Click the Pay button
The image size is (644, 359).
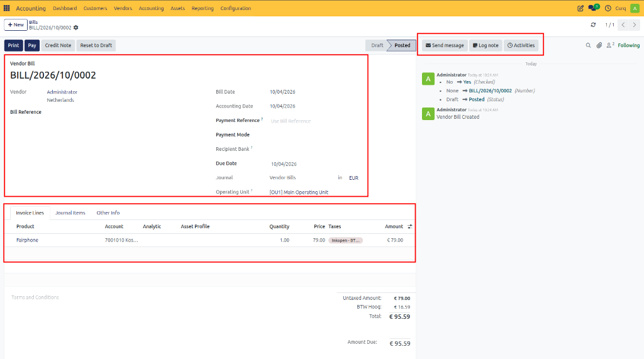pos(32,45)
